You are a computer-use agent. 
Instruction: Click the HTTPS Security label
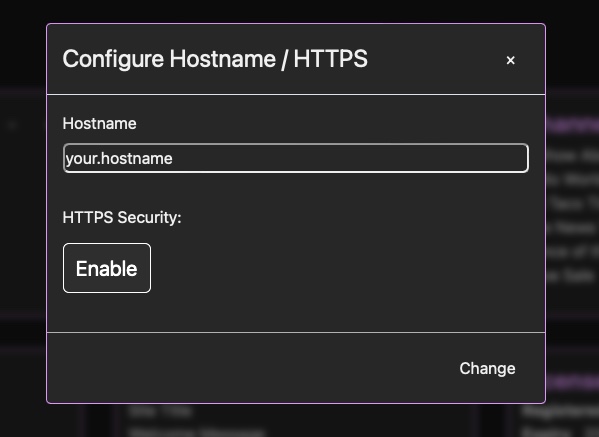tap(122, 217)
